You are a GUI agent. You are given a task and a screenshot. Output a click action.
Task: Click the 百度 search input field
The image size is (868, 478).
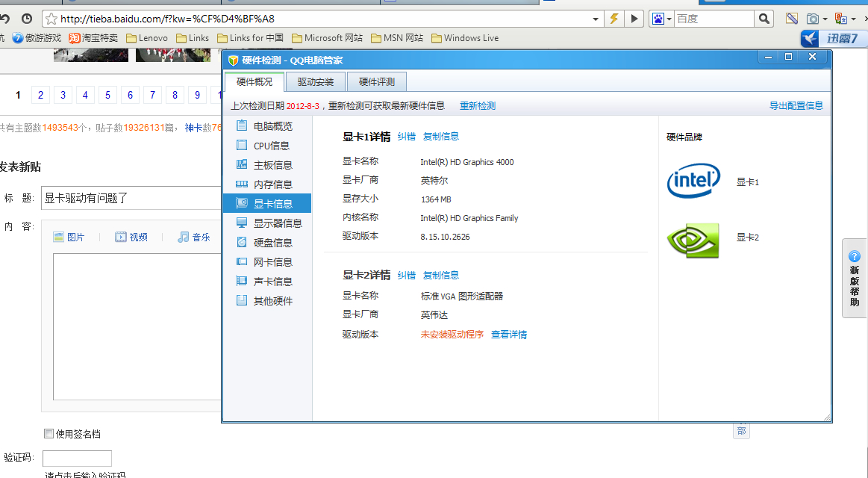click(714, 19)
